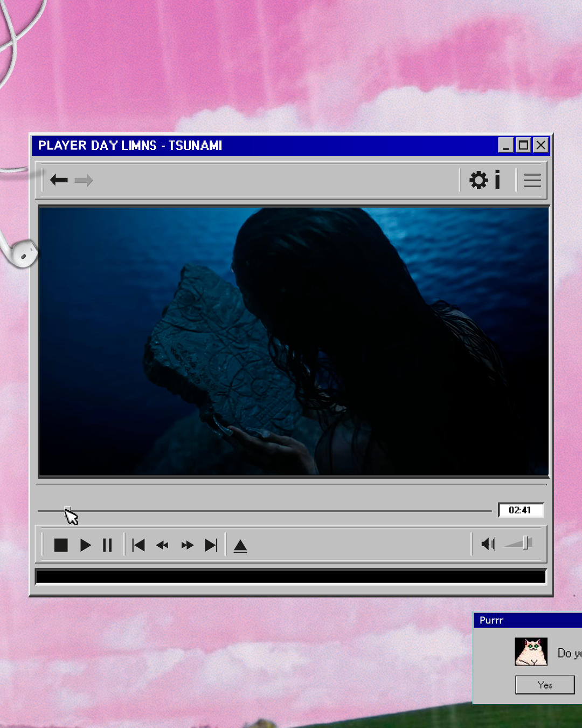Image resolution: width=582 pixels, height=728 pixels.
Task: Go forward with the grayed right arrow
Action: (84, 180)
